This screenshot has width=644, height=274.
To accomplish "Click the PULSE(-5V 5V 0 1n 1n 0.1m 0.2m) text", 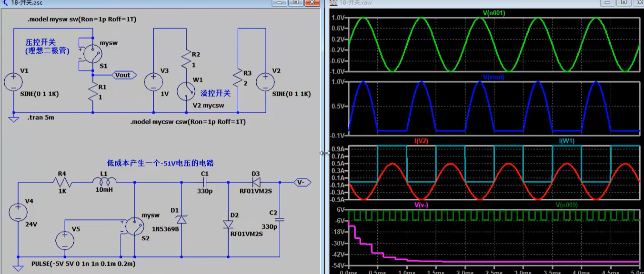I will click(x=84, y=264).
